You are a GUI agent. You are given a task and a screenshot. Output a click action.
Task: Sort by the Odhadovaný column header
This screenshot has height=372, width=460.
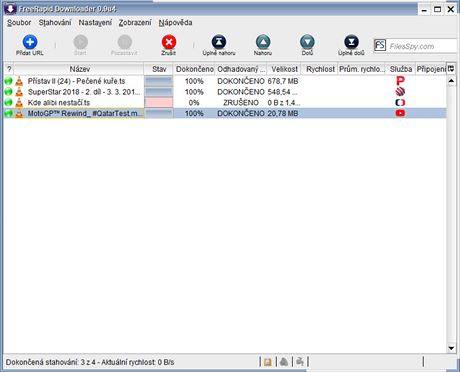[x=241, y=69]
